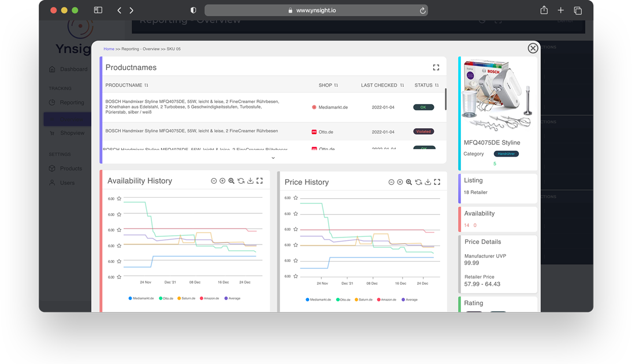Zoom out on the Availability History chart
The width and height of the screenshot is (632, 364).
214,181
